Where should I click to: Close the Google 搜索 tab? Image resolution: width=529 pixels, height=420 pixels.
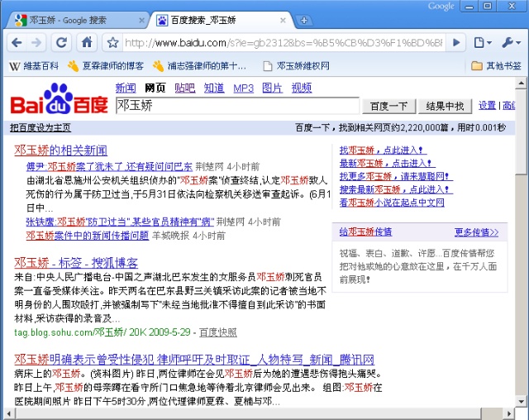tap(141, 21)
